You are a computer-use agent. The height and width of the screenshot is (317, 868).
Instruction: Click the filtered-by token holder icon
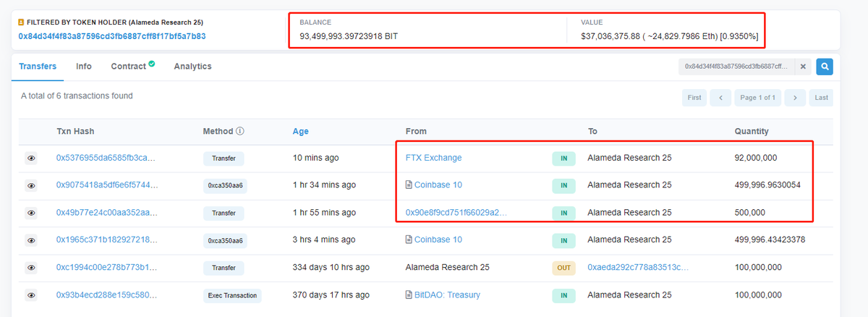point(22,22)
